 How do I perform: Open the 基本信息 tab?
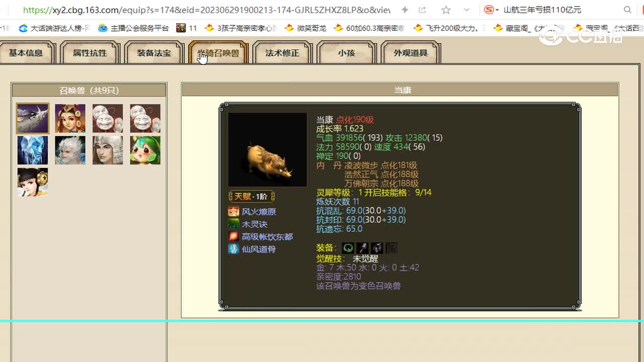pyautogui.click(x=26, y=53)
